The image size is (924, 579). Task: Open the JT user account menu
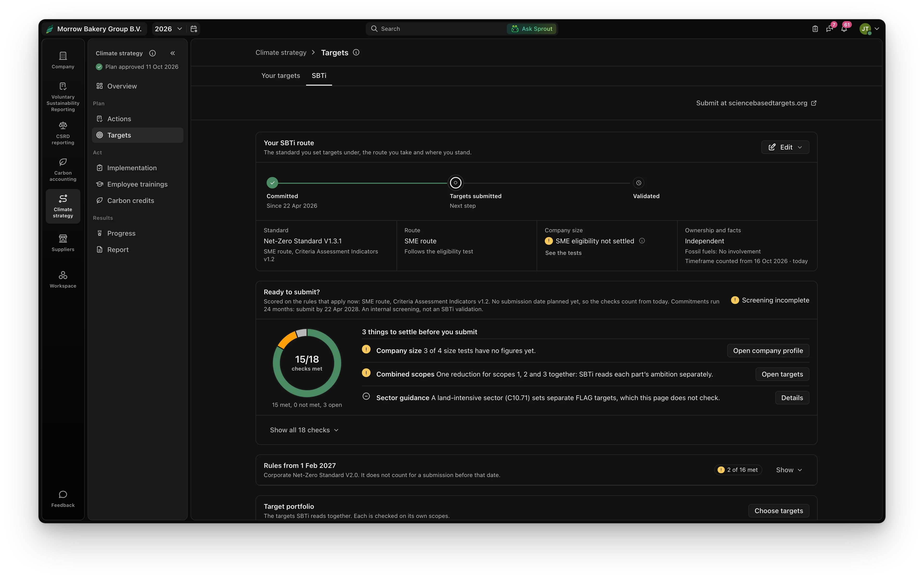[x=869, y=29]
